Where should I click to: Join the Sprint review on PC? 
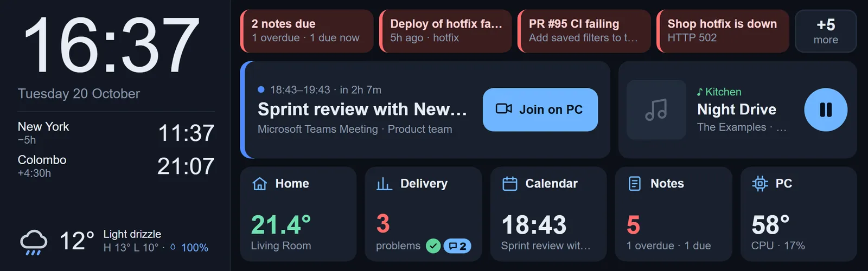click(540, 109)
